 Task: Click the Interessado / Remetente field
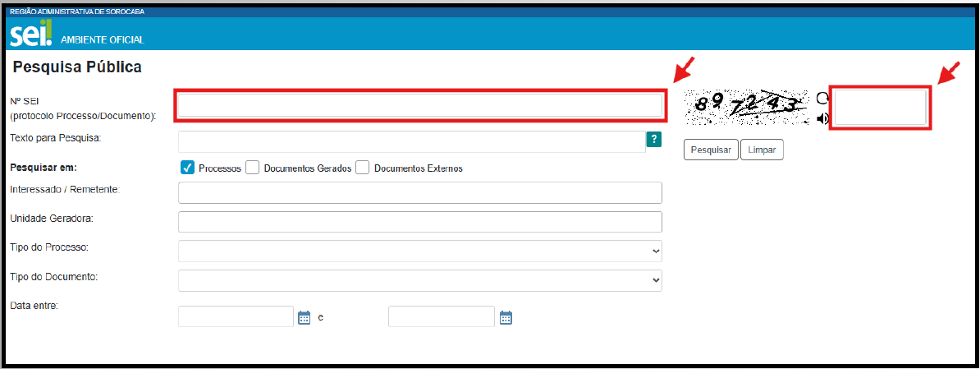[420, 192]
